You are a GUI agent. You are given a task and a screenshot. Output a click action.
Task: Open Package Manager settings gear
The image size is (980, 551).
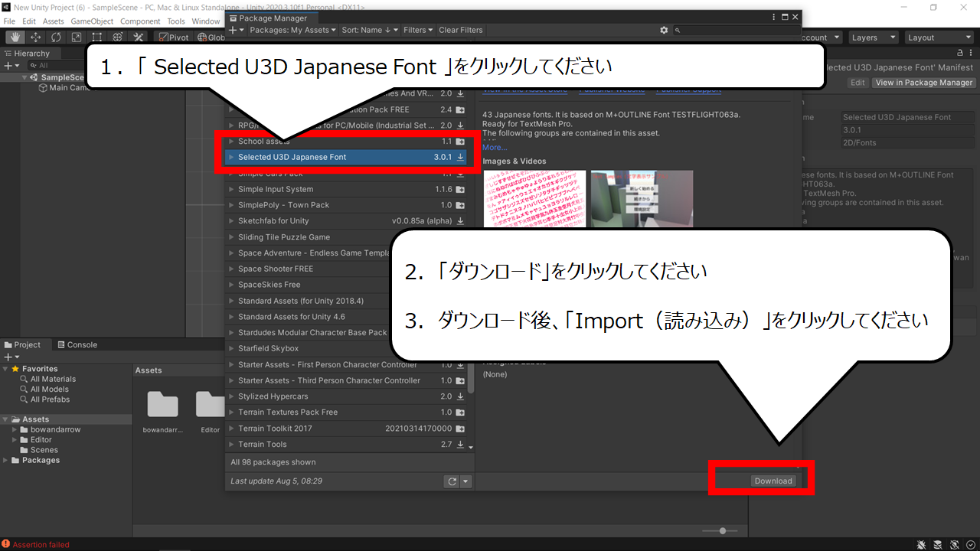click(664, 30)
